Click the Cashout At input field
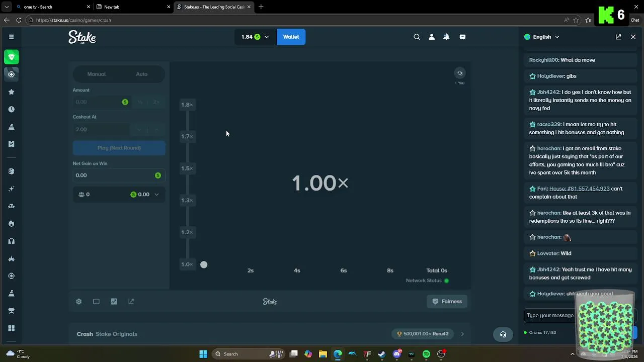 click(x=101, y=129)
